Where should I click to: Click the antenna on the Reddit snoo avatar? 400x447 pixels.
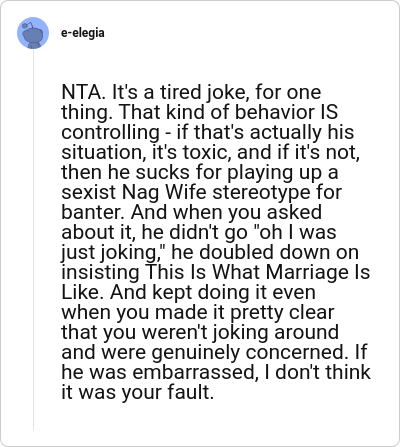click(x=29, y=25)
